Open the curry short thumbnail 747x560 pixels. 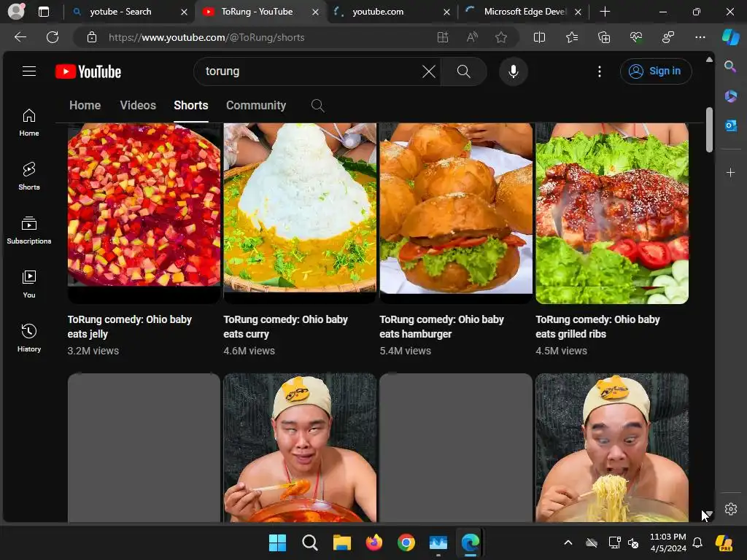(300, 214)
